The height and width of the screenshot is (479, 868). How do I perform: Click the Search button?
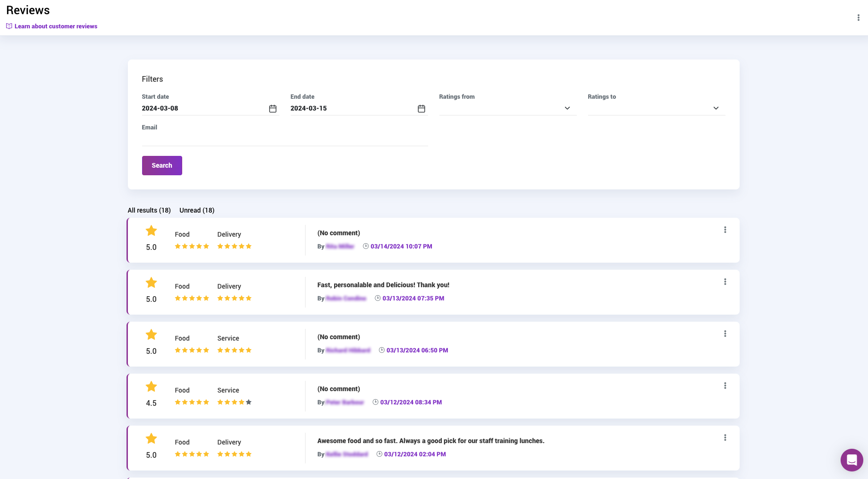click(162, 165)
